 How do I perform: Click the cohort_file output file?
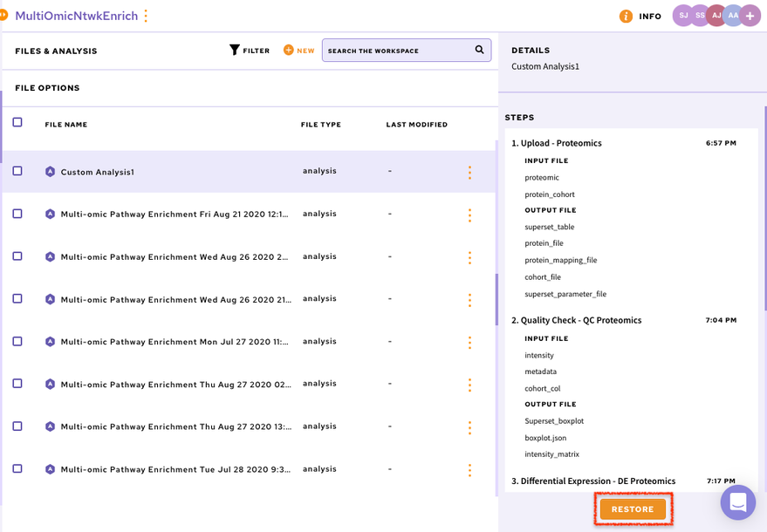543,277
